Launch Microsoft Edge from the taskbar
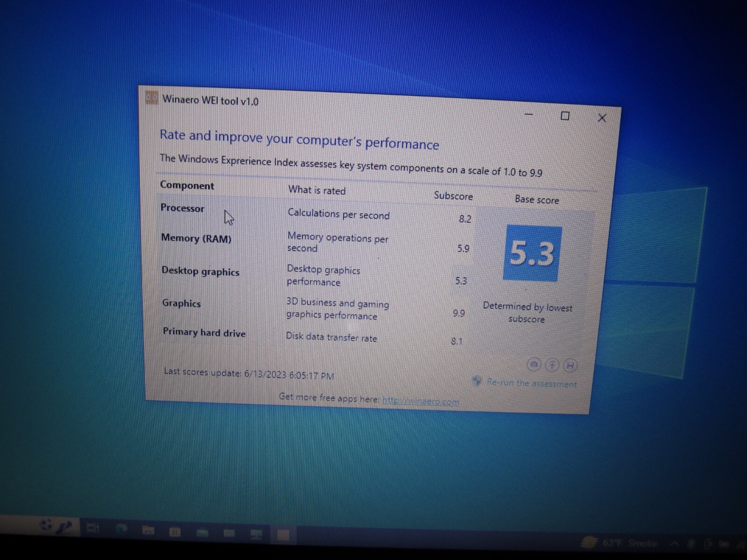747x560 pixels. coord(121,529)
